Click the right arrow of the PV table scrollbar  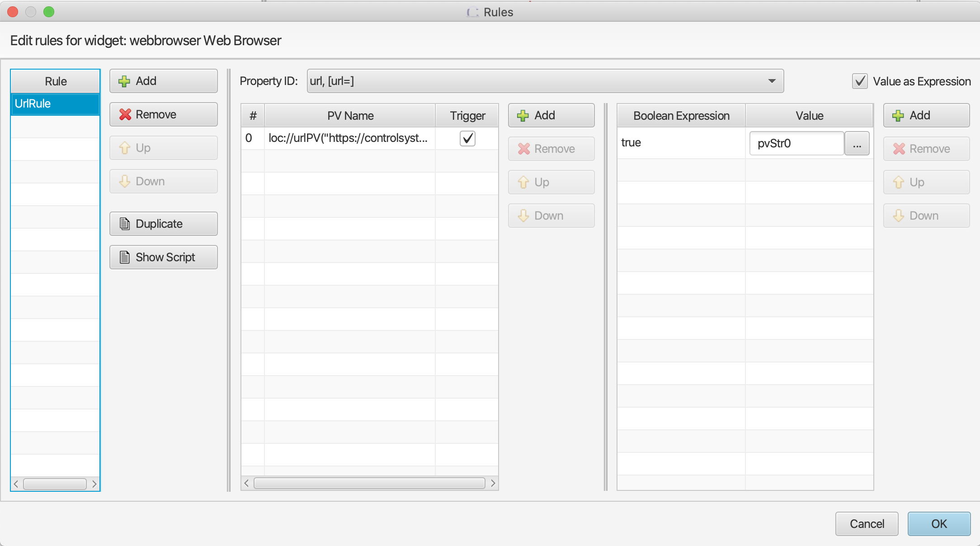click(x=493, y=483)
